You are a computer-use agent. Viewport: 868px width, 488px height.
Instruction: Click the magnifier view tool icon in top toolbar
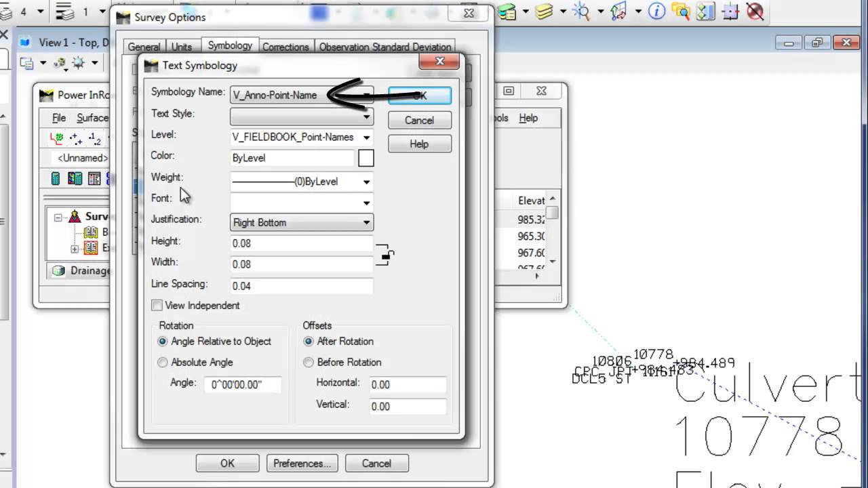point(580,12)
